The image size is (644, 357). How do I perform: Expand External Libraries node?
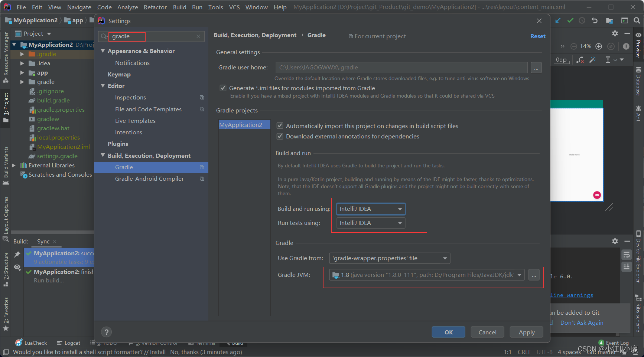click(14, 165)
